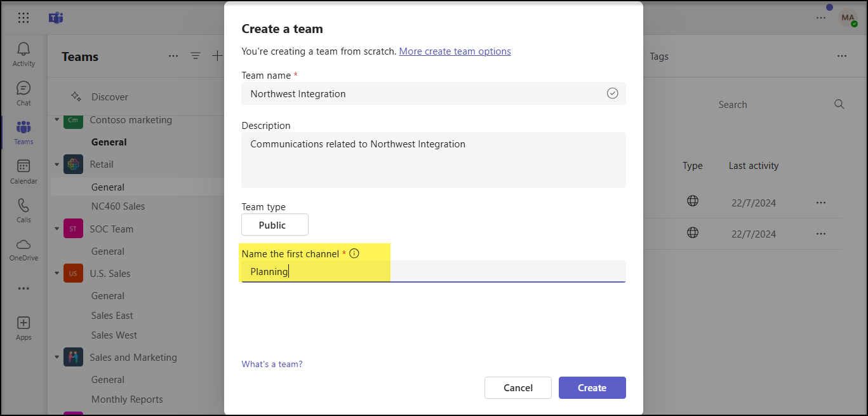This screenshot has height=416, width=868.
Task: Collapse the U.S. Sales team
Action: 57,274
